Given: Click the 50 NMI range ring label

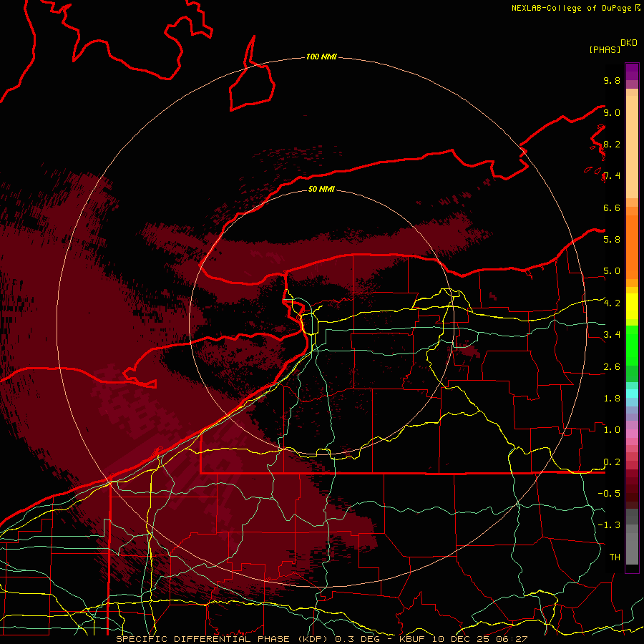Looking at the screenshot, I should pos(321,189).
